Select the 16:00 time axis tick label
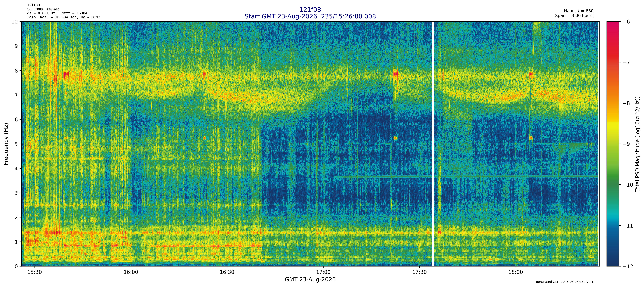The height and width of the screenshot is (287, 644). click(131, 272)
